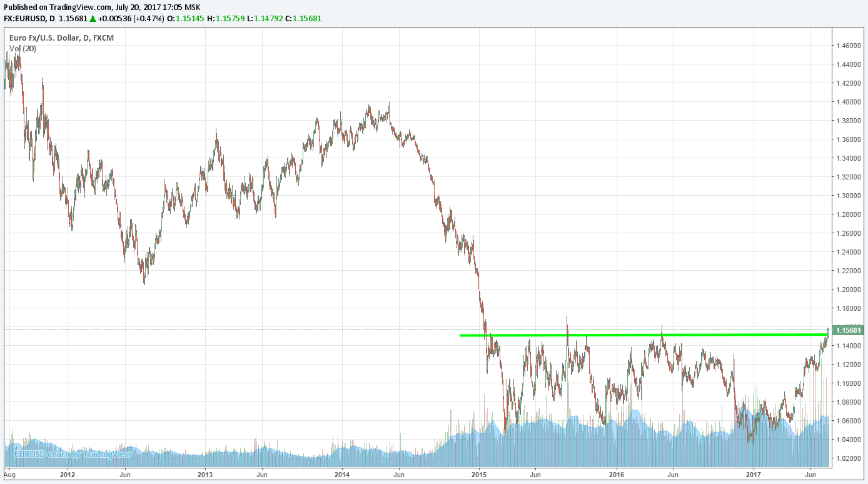Image resolution: width=868 pixels, height=484 pixels.
Task: Click the 2015 label on the time axis
Action: click(479, 474)
